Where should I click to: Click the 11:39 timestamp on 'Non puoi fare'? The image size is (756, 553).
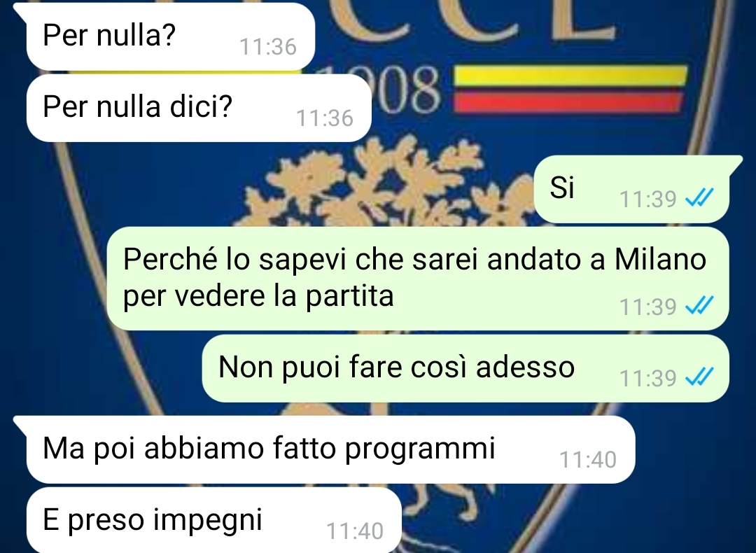click(647, 378)
